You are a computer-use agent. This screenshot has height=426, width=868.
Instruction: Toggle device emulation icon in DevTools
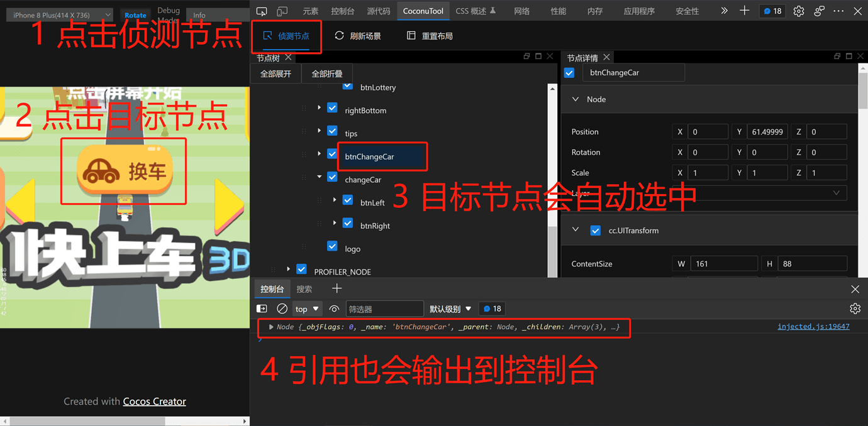pos(282,11)
